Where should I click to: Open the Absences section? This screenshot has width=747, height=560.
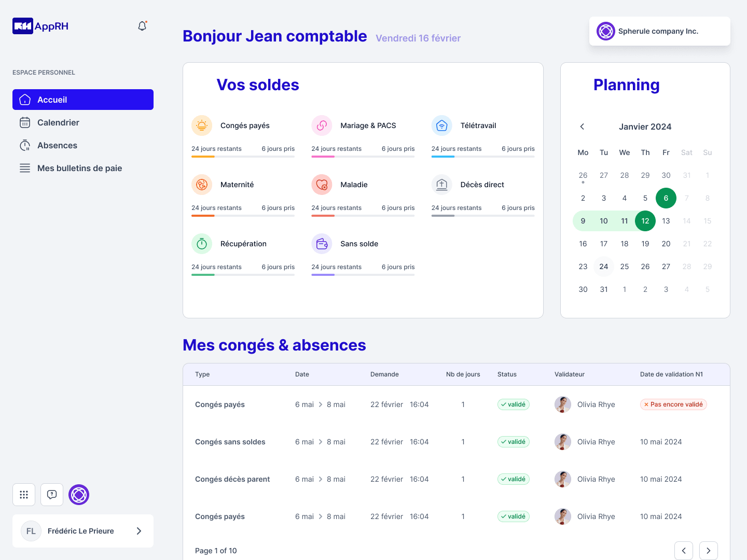click(57, 145)
